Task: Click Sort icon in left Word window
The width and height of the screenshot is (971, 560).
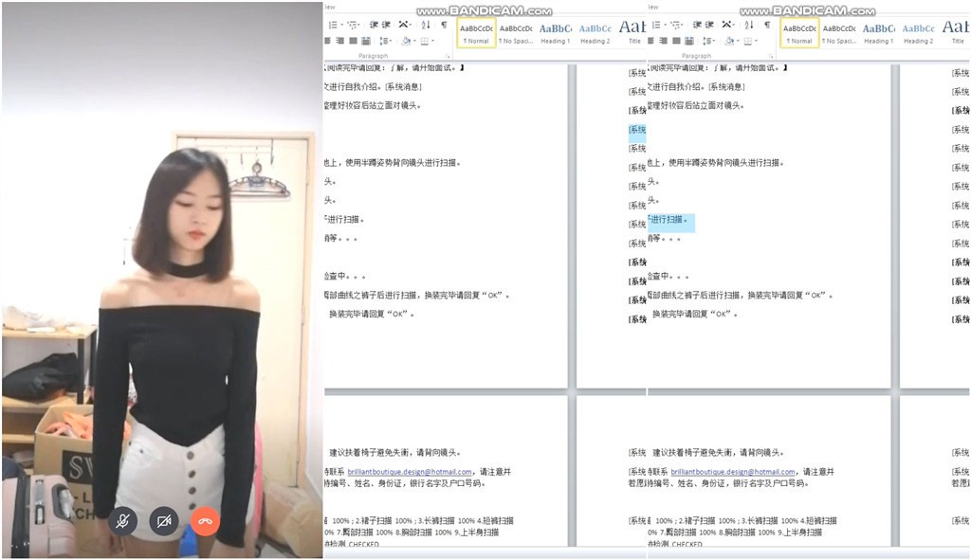Action: pos(426,25)
